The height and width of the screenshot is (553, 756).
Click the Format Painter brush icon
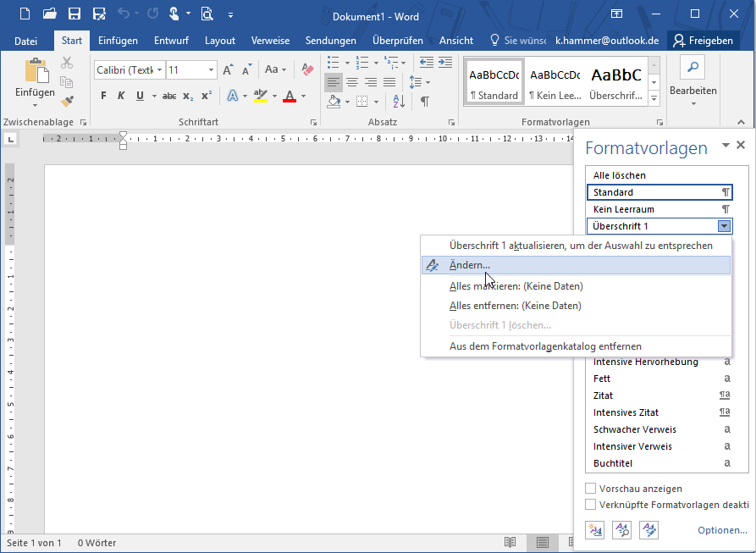[x=67, y=102]
